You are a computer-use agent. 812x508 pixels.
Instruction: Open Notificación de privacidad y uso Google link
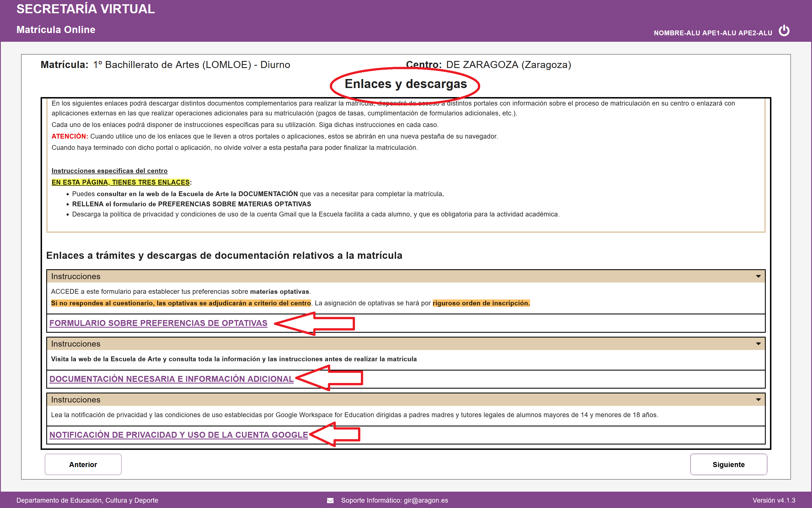click(x=178, y=434)
